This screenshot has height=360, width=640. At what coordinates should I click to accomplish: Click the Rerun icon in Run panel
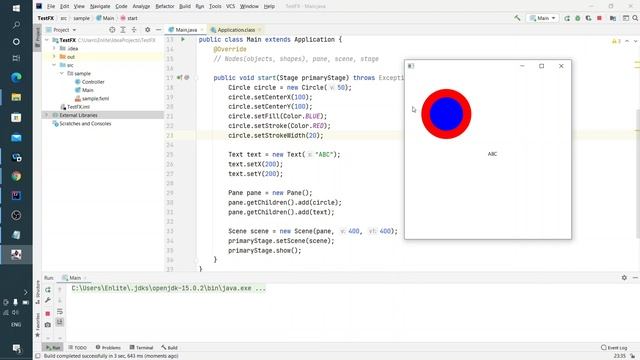[48, 289]
